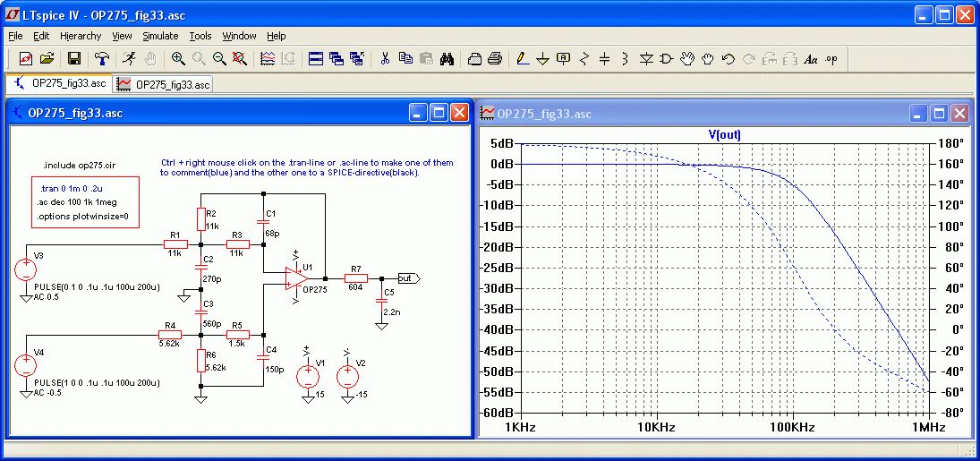
Task: Select the Place Capacitor tool
Action: (x=604, y=59)
